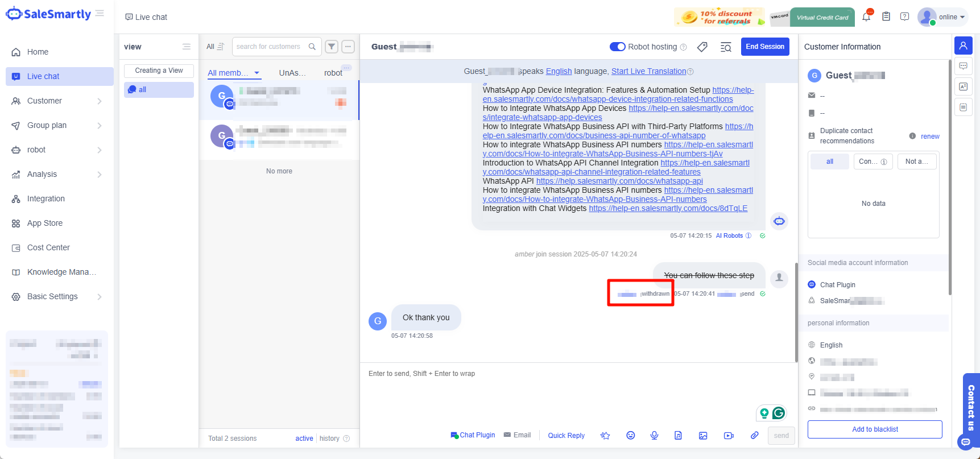Open the All sort selector
This screenshot has height=459, width=980.
215,47
